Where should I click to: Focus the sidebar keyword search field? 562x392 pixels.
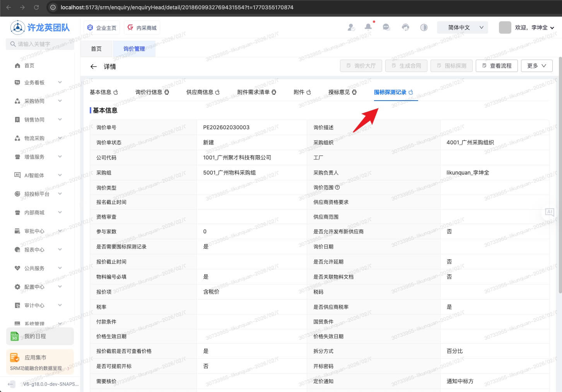click(x=43, y=44)
